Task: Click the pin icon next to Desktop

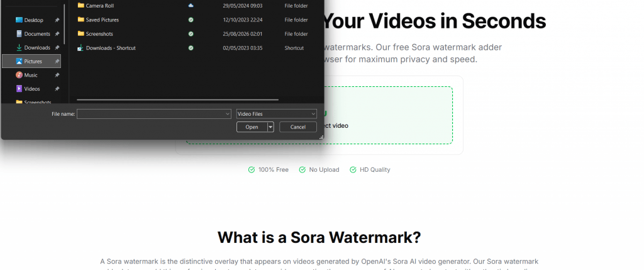Action: pyautogui.click(x=57, y=20)
